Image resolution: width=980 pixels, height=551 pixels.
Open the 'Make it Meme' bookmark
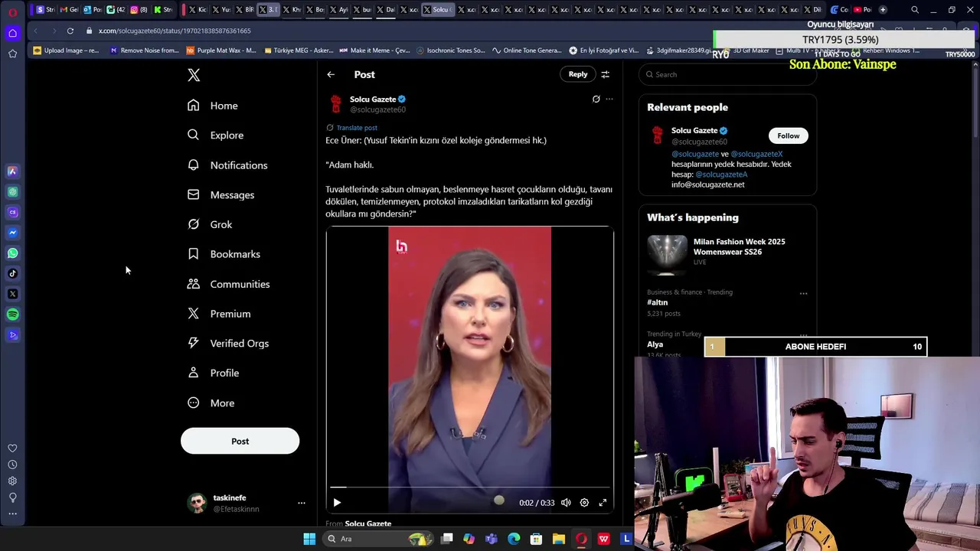point(374,51)
